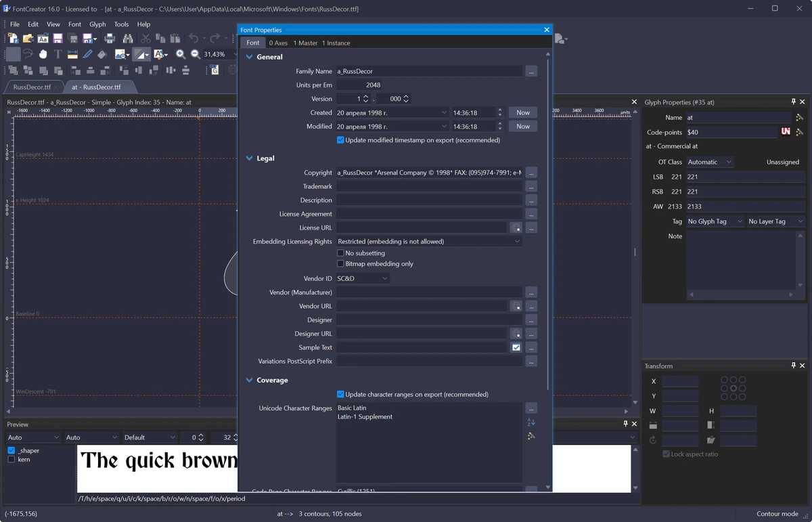Enable the kern feature in Preview
This screenshot has width=812, height=522.
coord(12,460)
